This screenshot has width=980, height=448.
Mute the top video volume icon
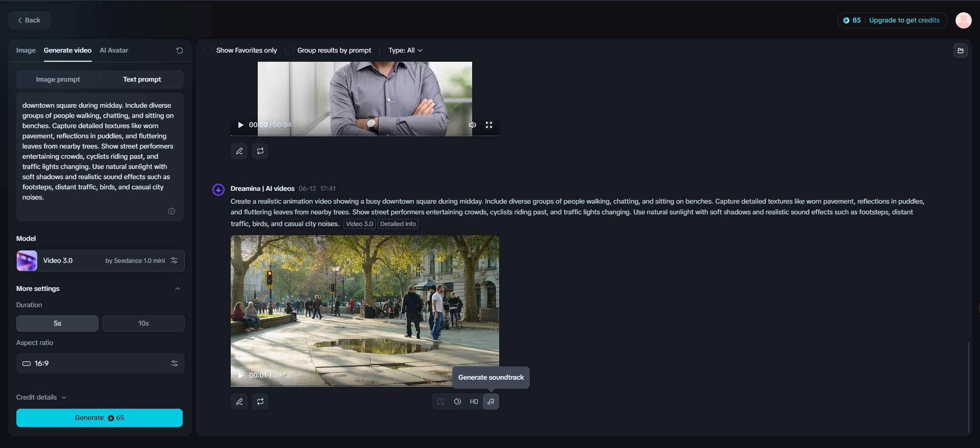[x=473, y=125]
